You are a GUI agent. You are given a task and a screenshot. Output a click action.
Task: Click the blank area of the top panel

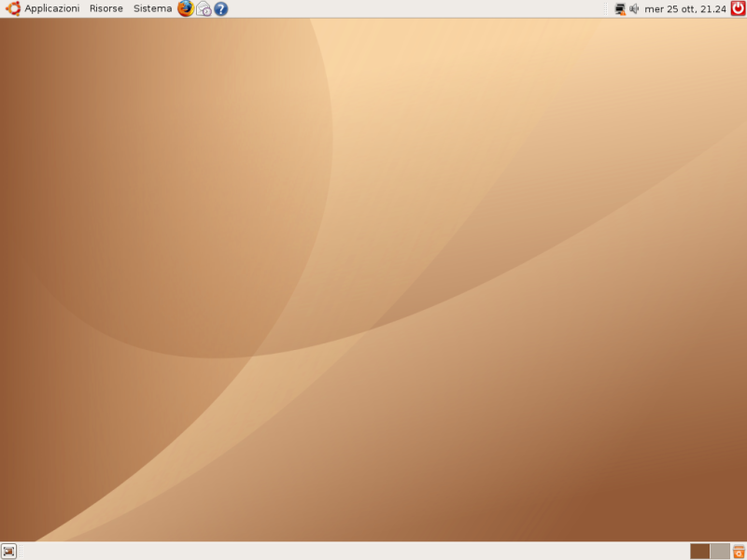(x=420, y=8)
